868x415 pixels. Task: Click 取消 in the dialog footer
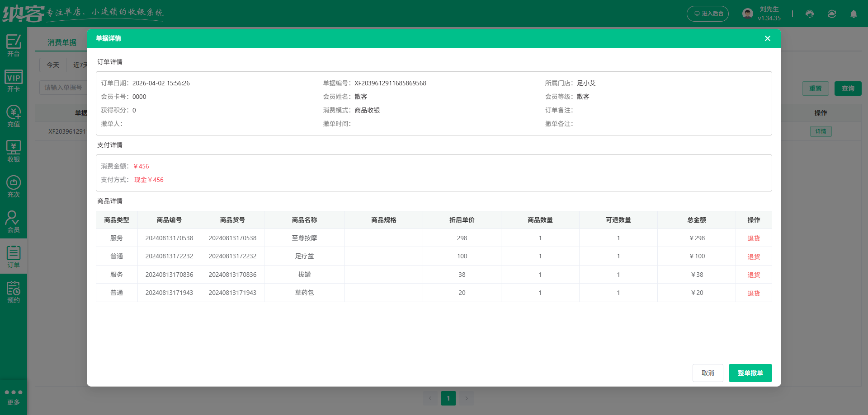pos(708,373)
